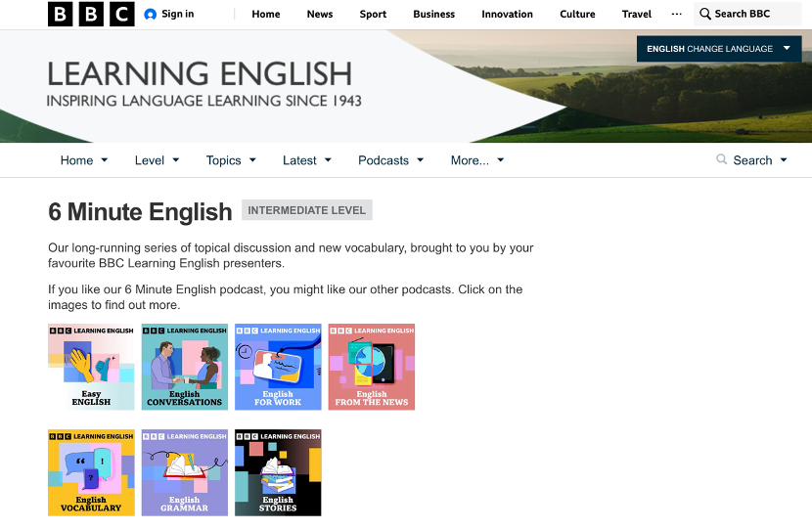This screenshot has height=530, width=812.
Task: Open the English from the News podcast
Action: (x=372, y=367)
